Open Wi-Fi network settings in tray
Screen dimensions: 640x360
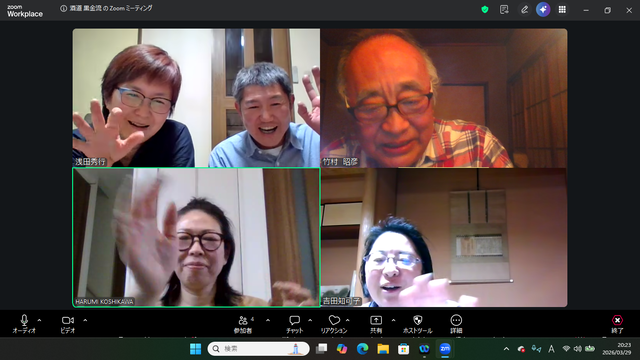tap(566, 349)
